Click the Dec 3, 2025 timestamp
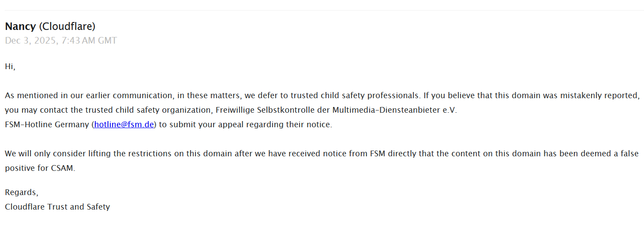 pyautogui.click(x=31, y=41)
